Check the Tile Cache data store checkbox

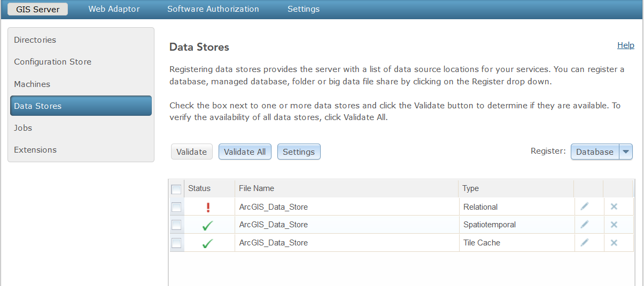coord(176,243)
